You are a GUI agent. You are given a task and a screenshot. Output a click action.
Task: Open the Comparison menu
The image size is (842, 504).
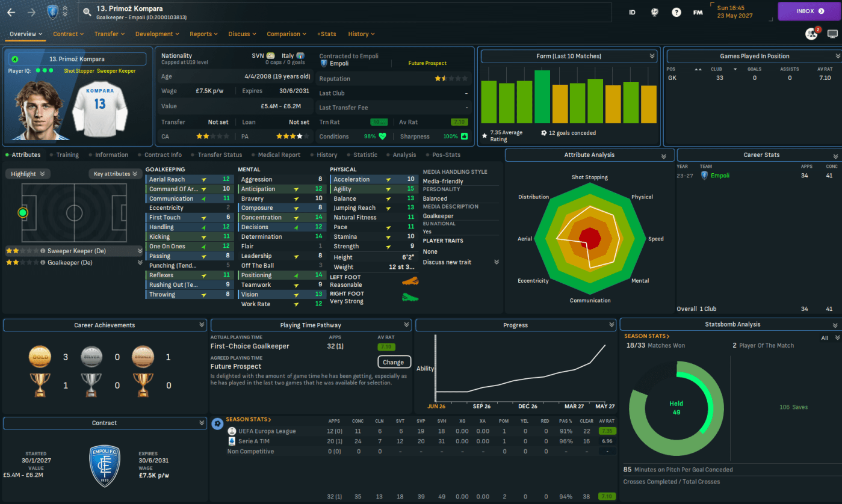286,34
